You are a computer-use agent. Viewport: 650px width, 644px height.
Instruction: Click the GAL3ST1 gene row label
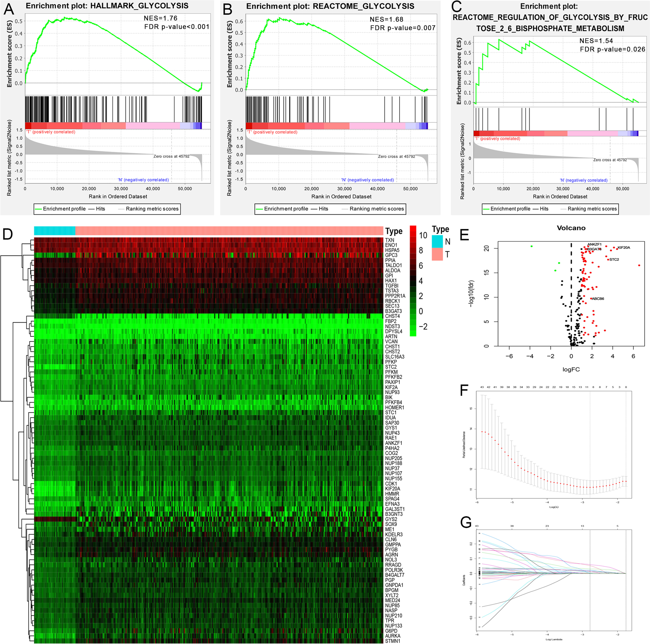395,509
